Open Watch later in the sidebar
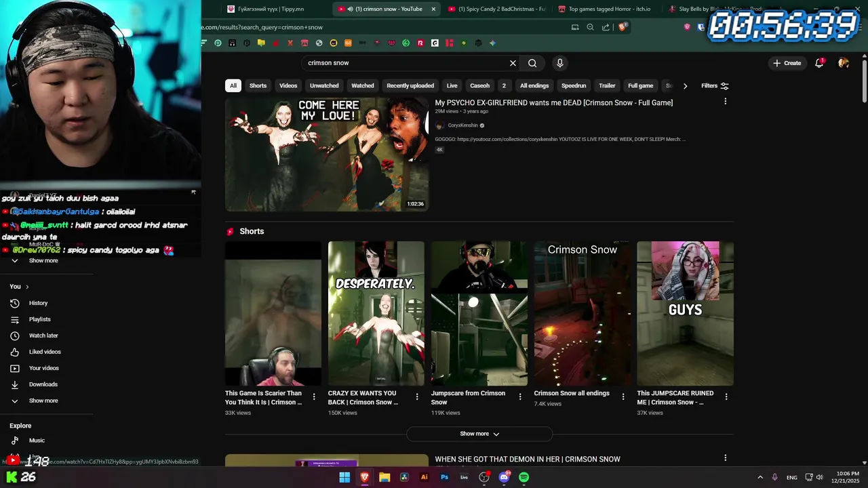This screenshot has height=488, width=868. point(43,335)
